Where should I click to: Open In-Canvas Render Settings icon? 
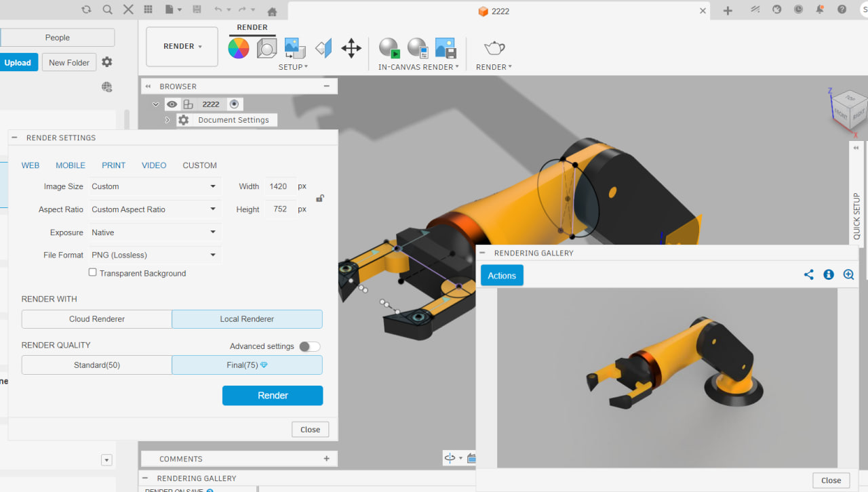417,48
